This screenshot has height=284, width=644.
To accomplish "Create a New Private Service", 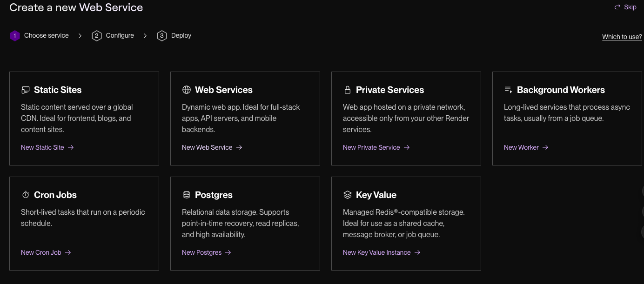I will (376, 147).
